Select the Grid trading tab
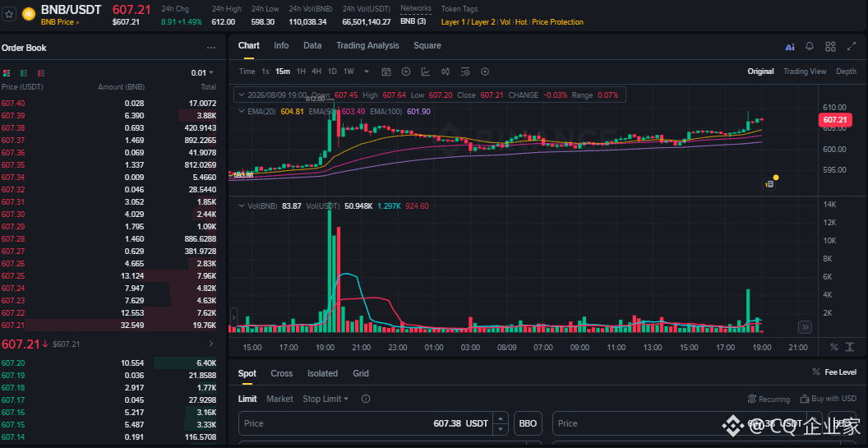 pyautogui.click(x=361, y=373)
